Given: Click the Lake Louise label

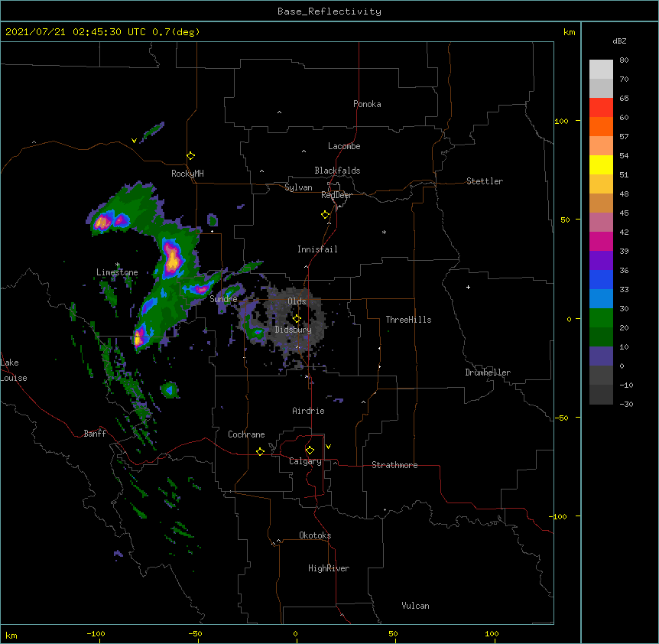Looking at the screenshot, I should click(x=14, y=370).
